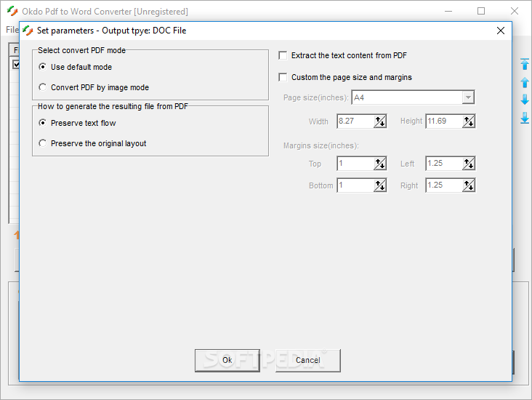Screen dimensions: 532x400
Task: Click the Left margin field
Action: click(444, 164)
